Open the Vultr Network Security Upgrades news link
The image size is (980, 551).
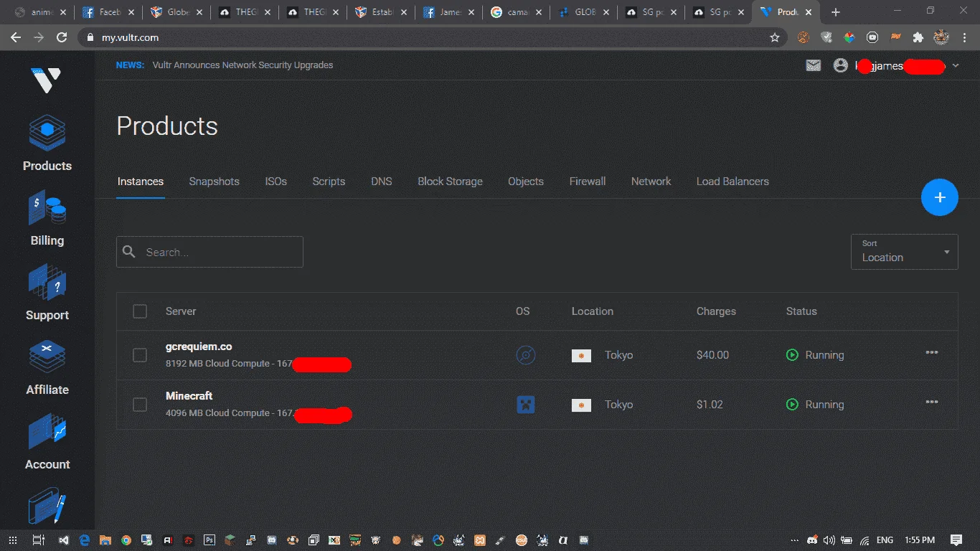tap(243, 65)
